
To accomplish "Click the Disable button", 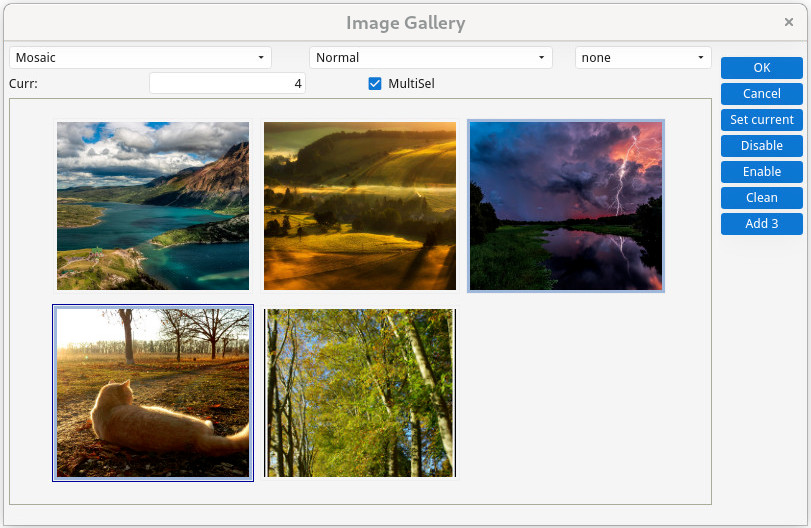I will [x=761, y=145].
